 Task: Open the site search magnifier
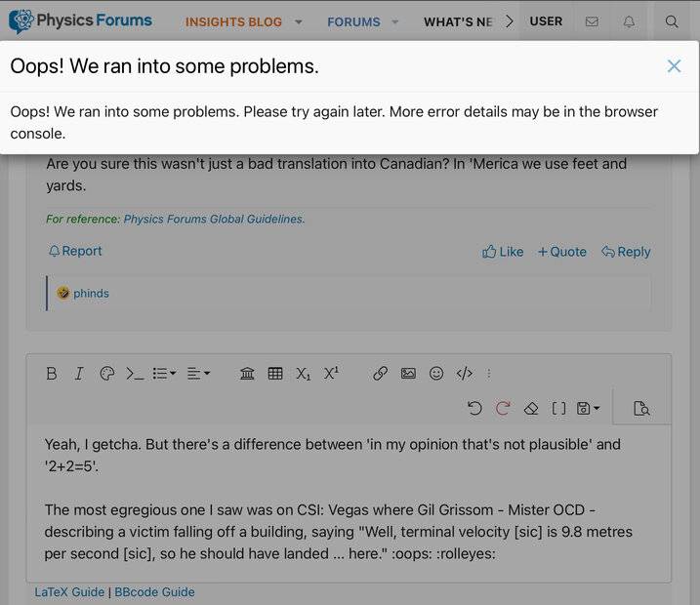pos(672,21)
